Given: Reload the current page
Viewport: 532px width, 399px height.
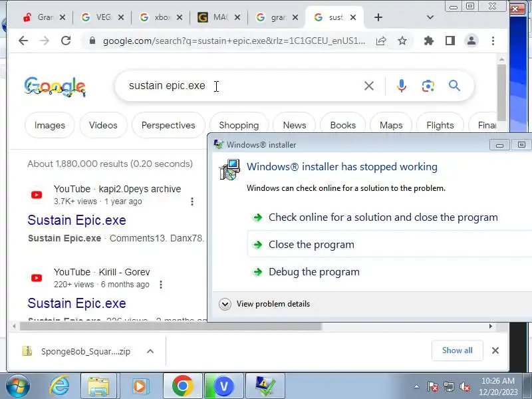Looking at the screenshot, I should (66, 41).
